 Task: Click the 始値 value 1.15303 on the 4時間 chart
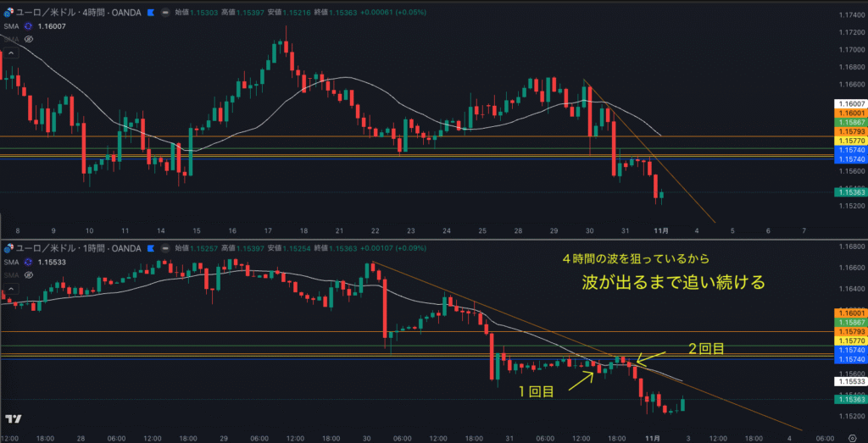pos(203,12)
